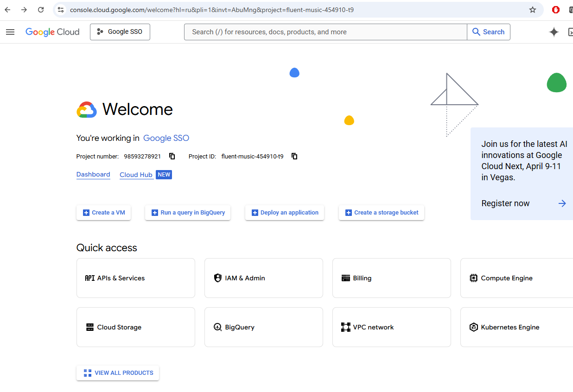This screenshot has height=392, width=573.
Task: Open the Cloud Storage card
Action: pyautogui.click(x=136, y=327)
